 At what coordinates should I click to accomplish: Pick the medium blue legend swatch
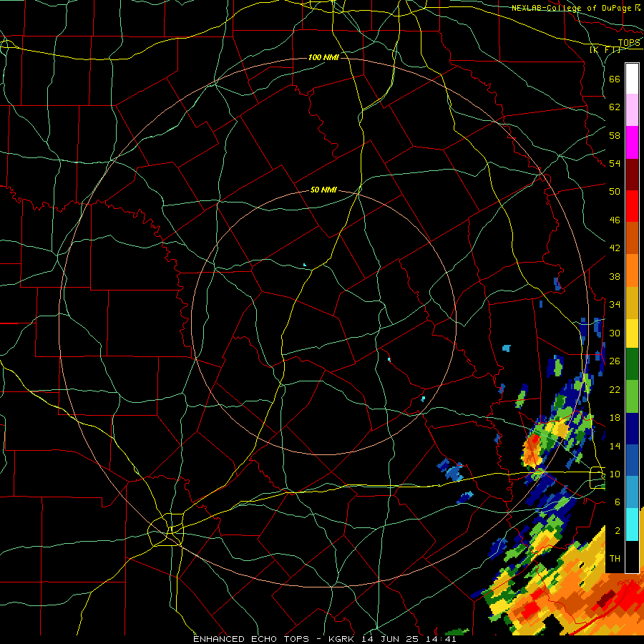click(632, 460)
